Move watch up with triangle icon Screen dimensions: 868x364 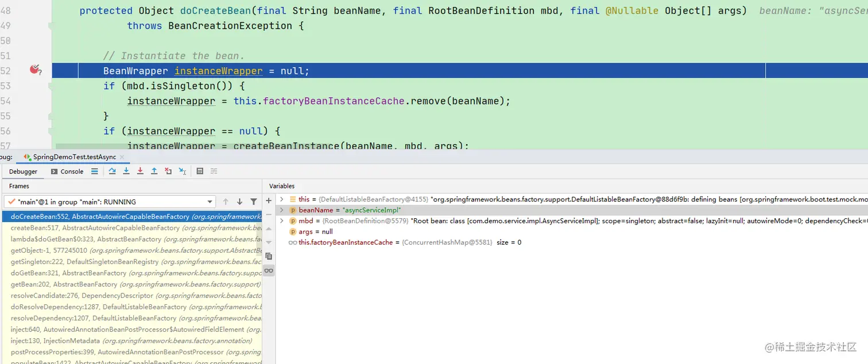269,229
